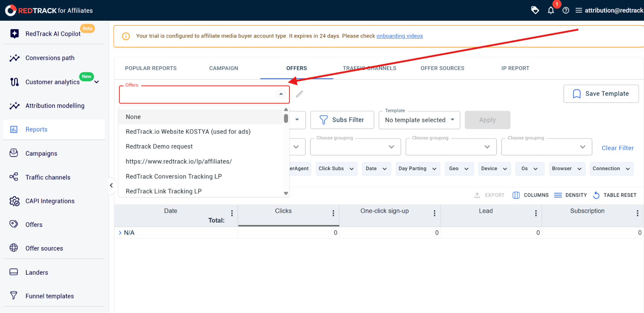Click the Conversions path icon
Screen dimensions: 644x313
pos(14,58)
